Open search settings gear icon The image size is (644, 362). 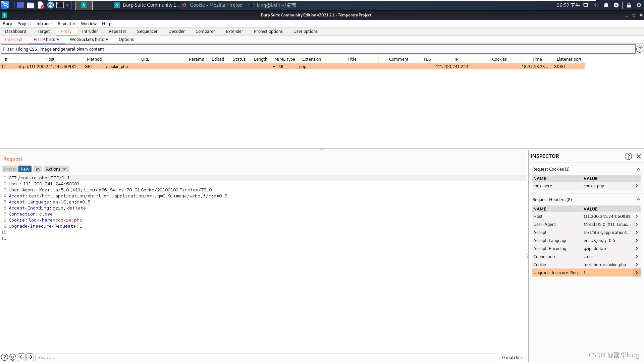point(13,357)
